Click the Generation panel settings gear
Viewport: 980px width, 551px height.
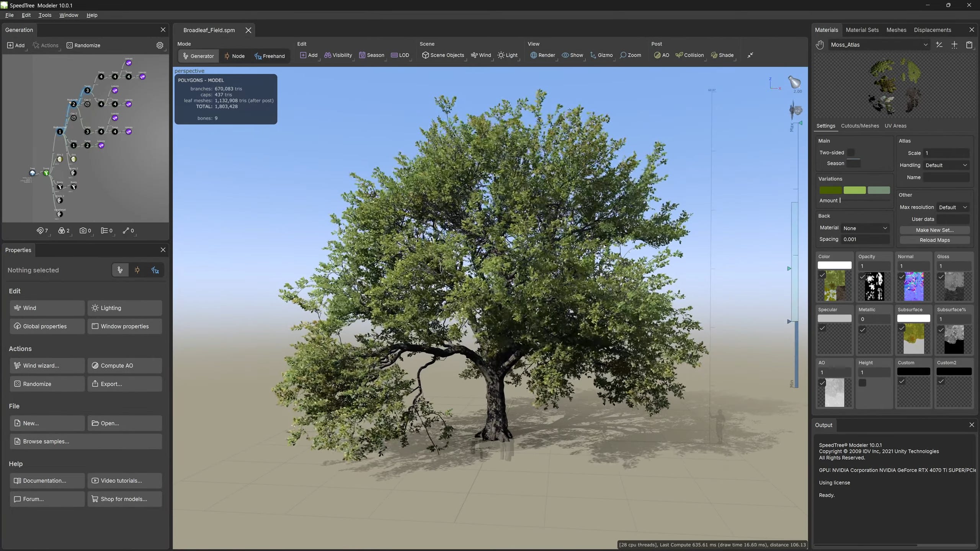click(x=160, y=45)
